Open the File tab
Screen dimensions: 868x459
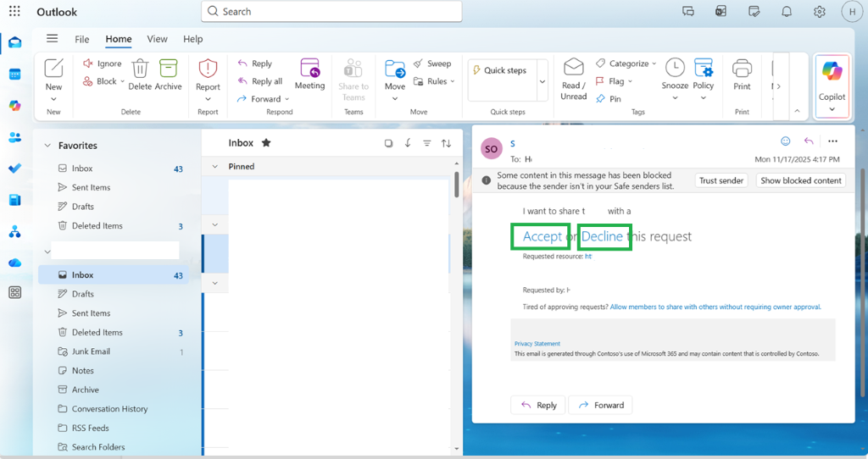pyautogui.click(x=82, y=39)
